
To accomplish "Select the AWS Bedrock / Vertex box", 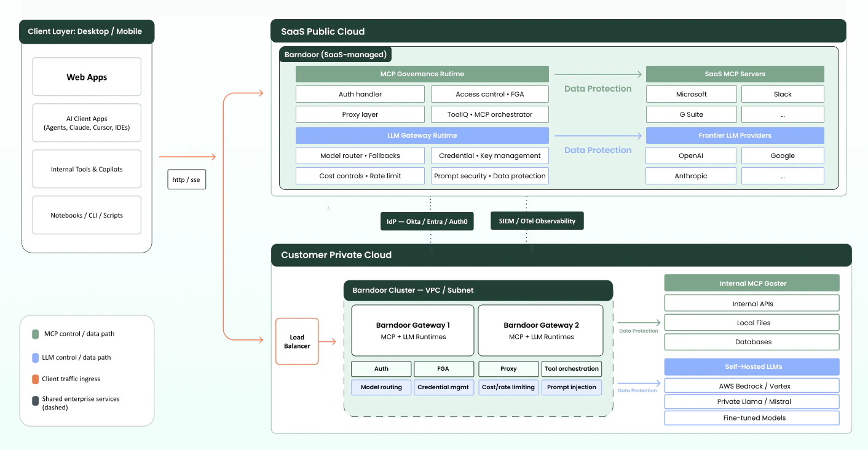I will click(752, 386).
